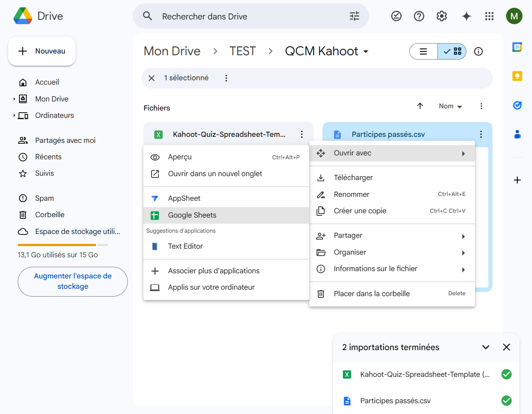Click the Nouveau button
This screenshot has height=414, width=532.
(42, 51)
